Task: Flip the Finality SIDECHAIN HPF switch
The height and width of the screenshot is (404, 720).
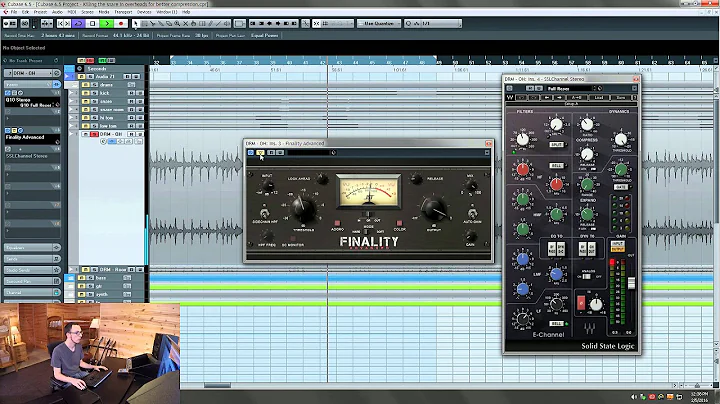Action: [x=264, y=213]
